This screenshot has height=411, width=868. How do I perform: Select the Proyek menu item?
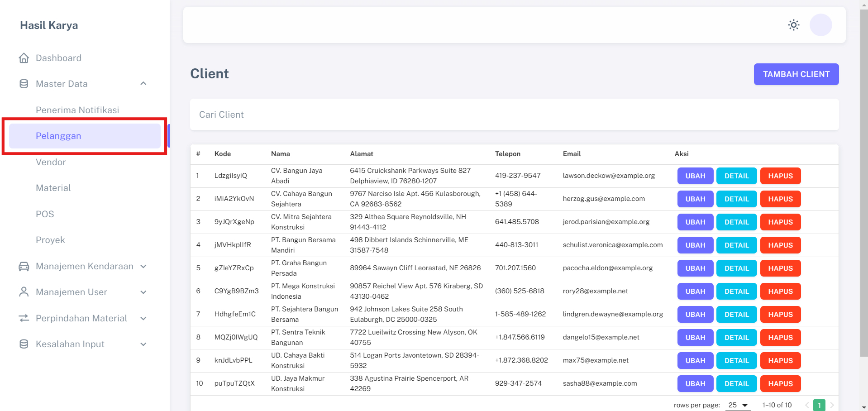point(50,240)
